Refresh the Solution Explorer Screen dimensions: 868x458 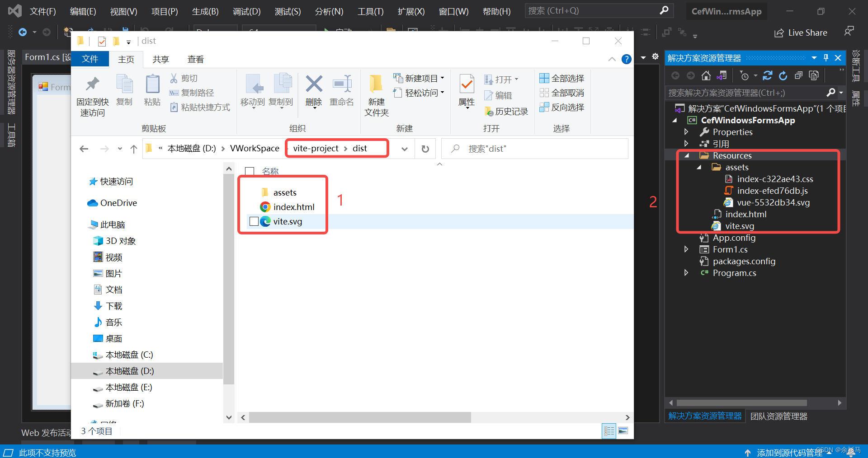coord(783,75)
